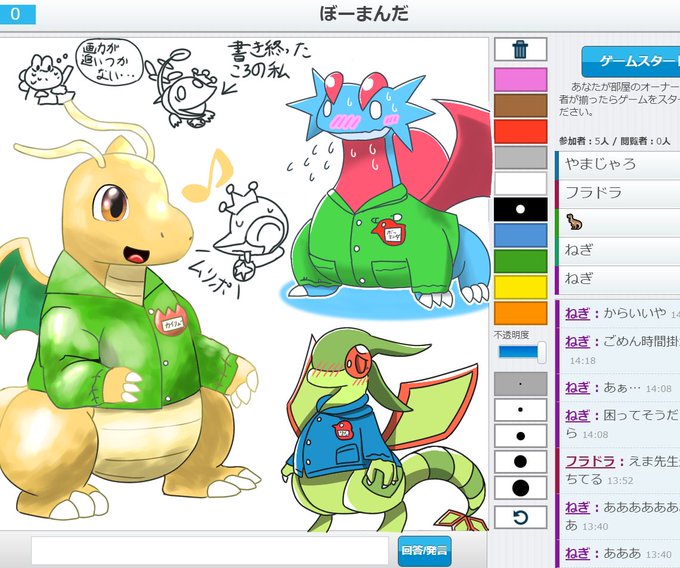Adjust the 不透明度 opacity slider

tap(522, 352)
